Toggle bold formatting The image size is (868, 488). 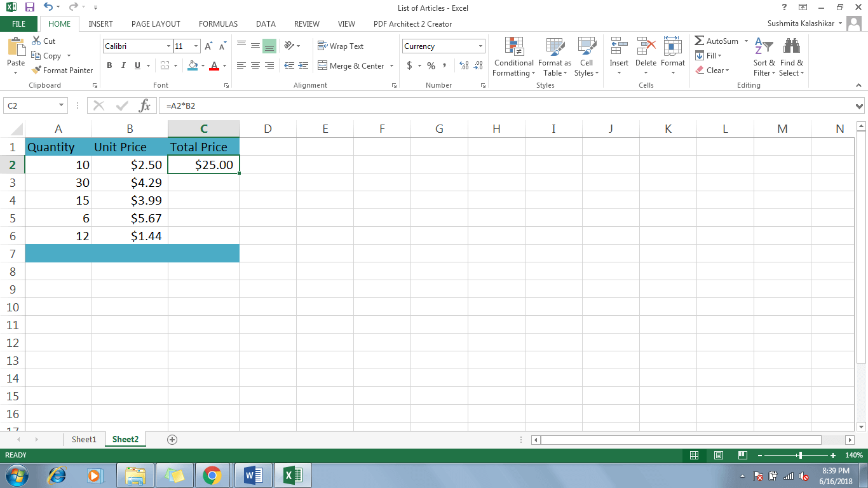point(109,65)
